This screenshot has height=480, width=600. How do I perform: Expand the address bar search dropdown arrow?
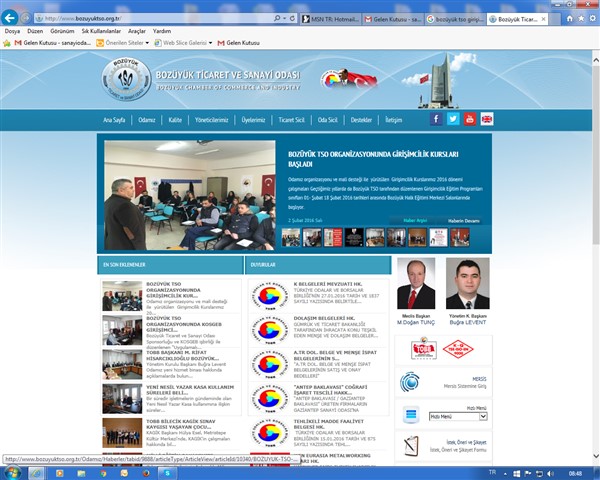click(285, 18)
